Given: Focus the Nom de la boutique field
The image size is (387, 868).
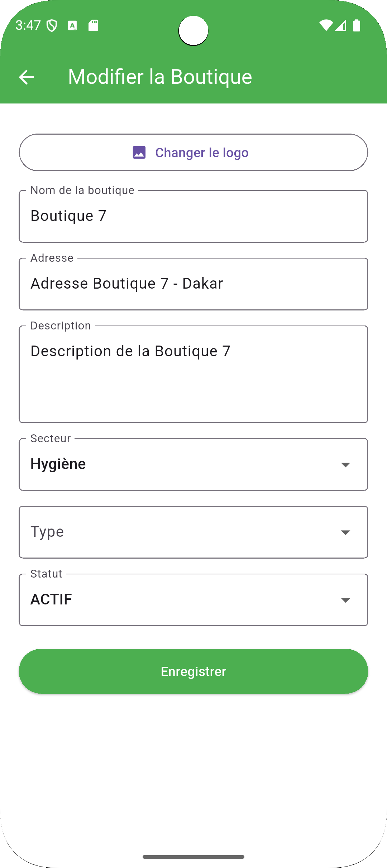Looking at the screenshot, I should pos(193,216).
